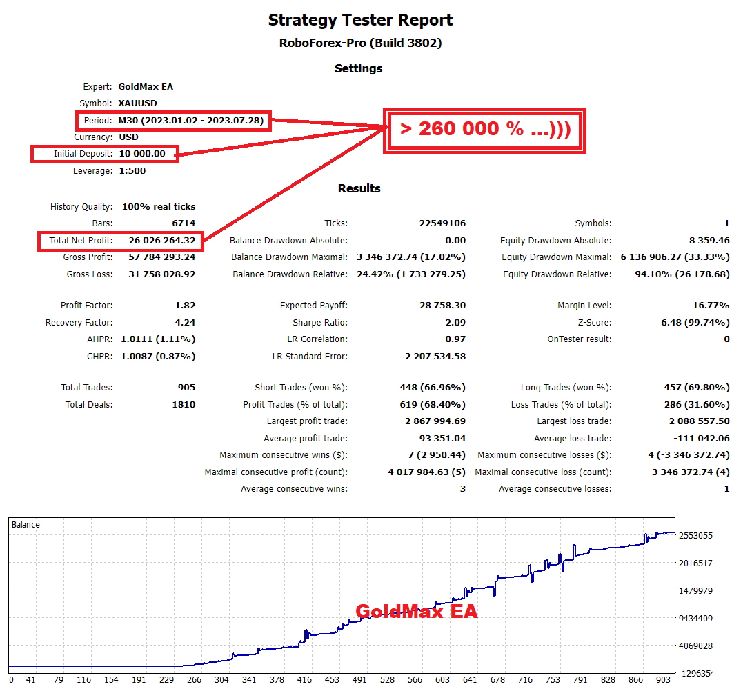Click Total Net Profit value 26 026 264.32
752x700 pixels.
coord(162,241)
